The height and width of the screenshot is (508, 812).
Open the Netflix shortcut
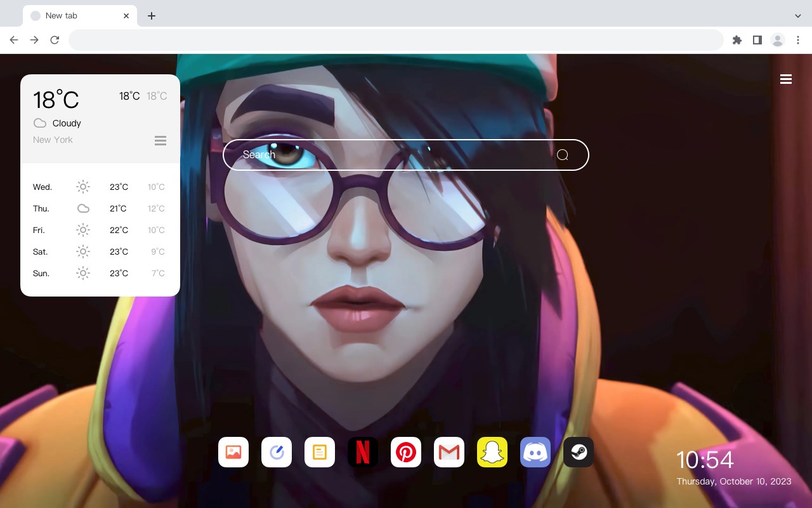(x=363, y=452)
